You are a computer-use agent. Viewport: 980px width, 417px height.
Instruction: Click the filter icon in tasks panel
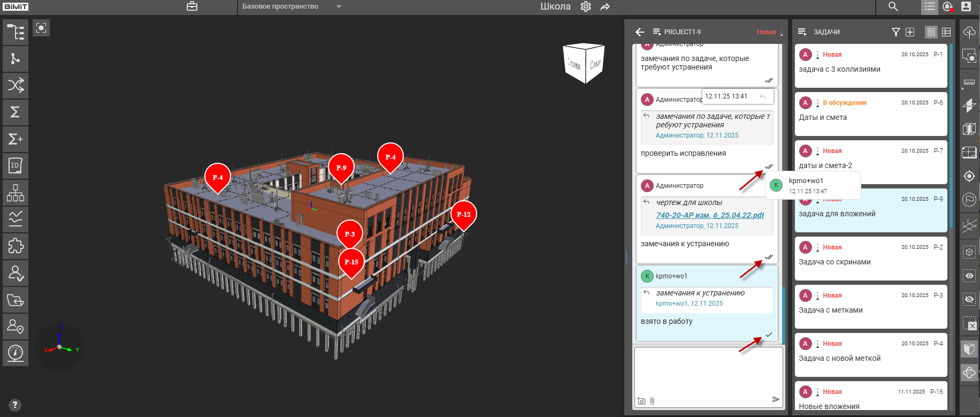[x=896, y=32]
